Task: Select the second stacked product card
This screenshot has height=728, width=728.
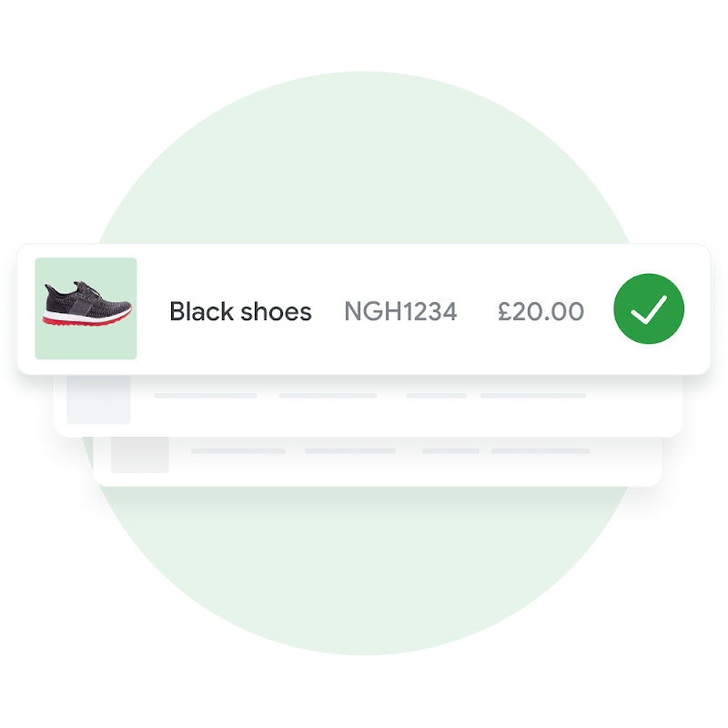Action: point(369,406)
